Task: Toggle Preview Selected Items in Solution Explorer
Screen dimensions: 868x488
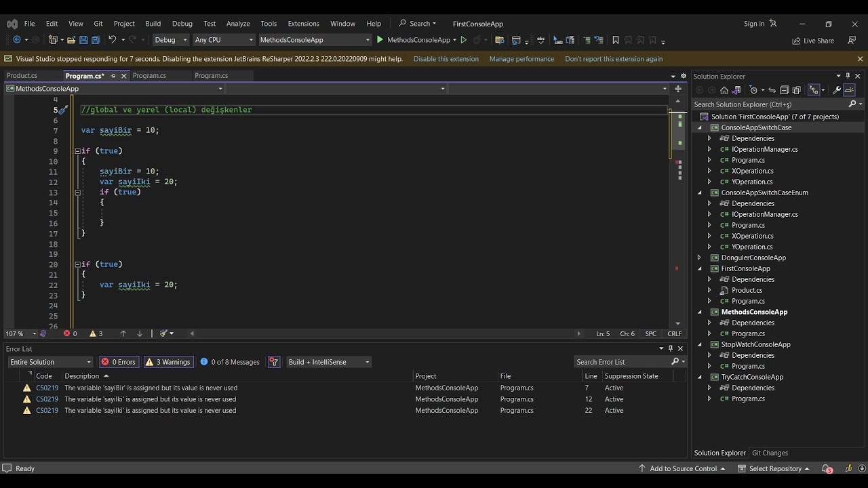Action: pos(849,90)
